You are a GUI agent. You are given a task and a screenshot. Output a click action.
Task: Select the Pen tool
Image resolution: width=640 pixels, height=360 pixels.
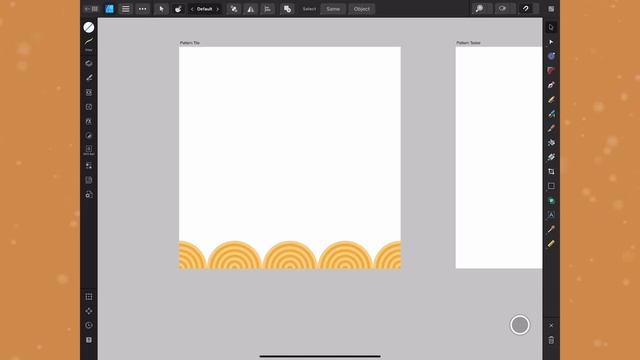[x=551, y=85]
